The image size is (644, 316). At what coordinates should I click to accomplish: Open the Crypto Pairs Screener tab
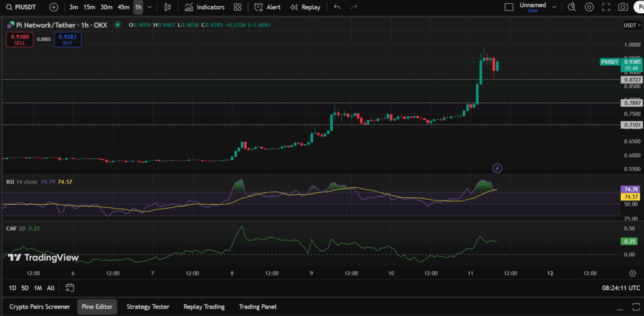[x=40, y=307]
